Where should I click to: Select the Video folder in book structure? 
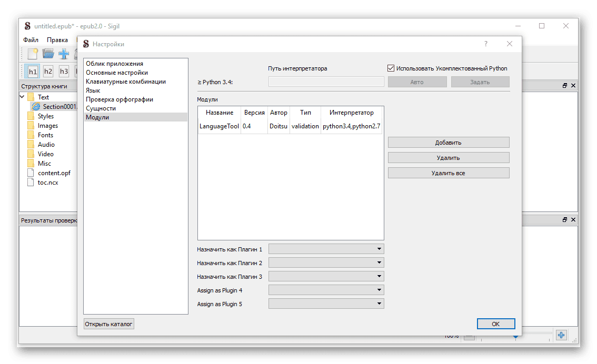coord(46,154)
